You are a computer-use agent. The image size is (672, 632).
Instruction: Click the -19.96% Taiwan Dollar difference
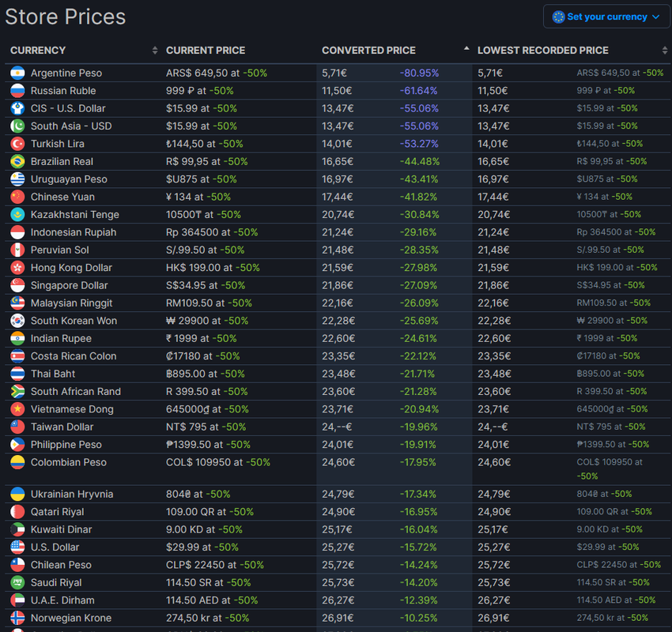[419, 427]
